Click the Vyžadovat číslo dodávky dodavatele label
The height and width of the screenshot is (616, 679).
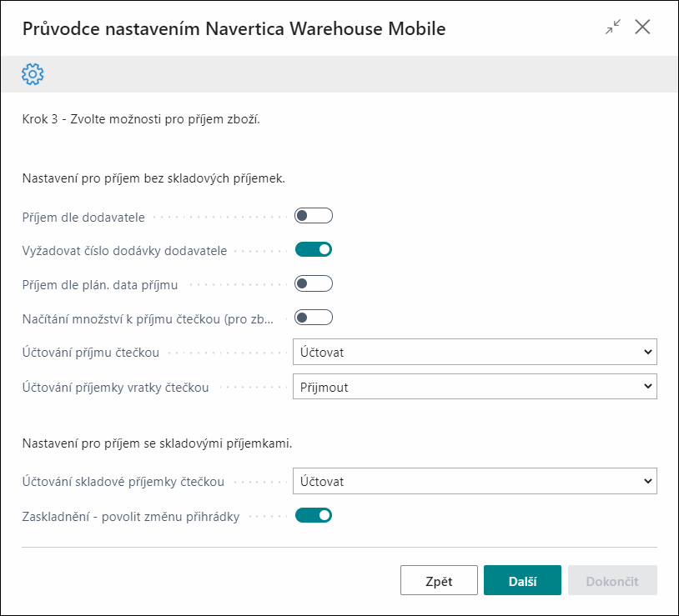click(125, 251)
